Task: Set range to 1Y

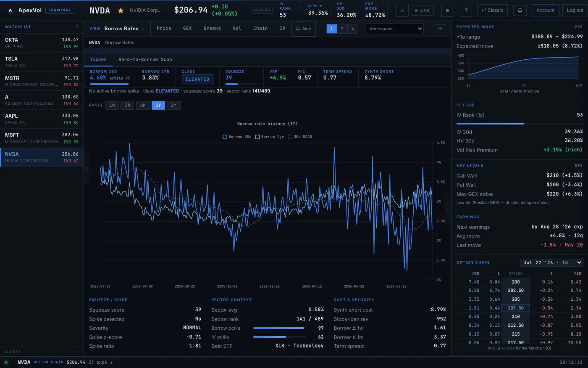Action: [x=158, y=105]
